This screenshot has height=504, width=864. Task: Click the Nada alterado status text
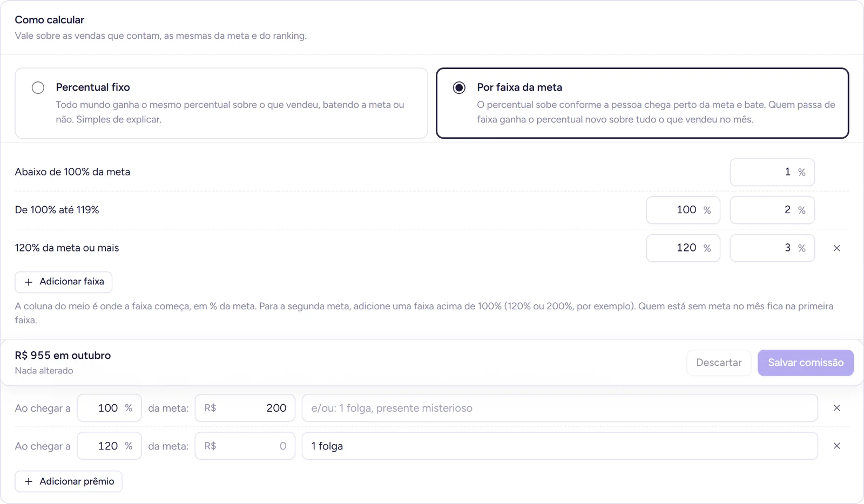(x=44, y=371)
